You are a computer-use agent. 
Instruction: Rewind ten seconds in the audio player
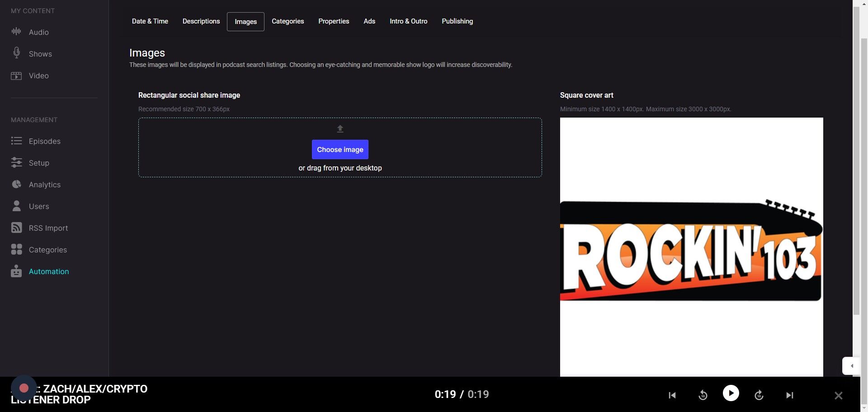pos(703,395)
